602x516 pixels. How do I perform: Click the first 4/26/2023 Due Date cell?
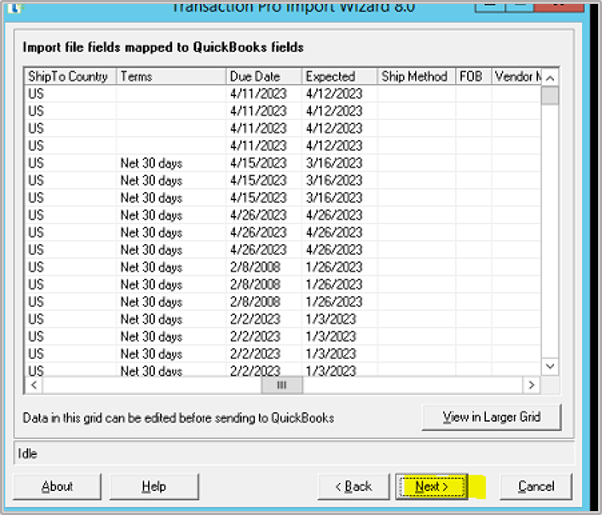coord(264,215)
